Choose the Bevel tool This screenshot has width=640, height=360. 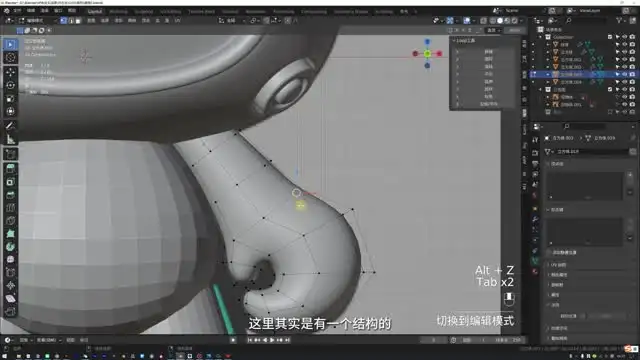pos(10,195)
